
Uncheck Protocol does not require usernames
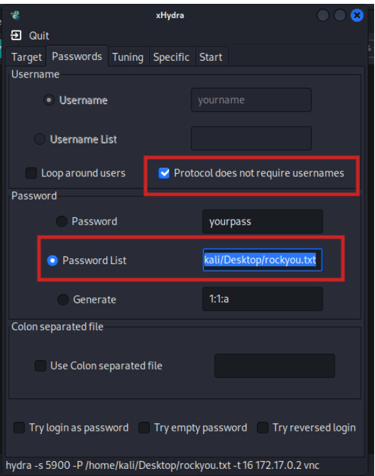164,173
